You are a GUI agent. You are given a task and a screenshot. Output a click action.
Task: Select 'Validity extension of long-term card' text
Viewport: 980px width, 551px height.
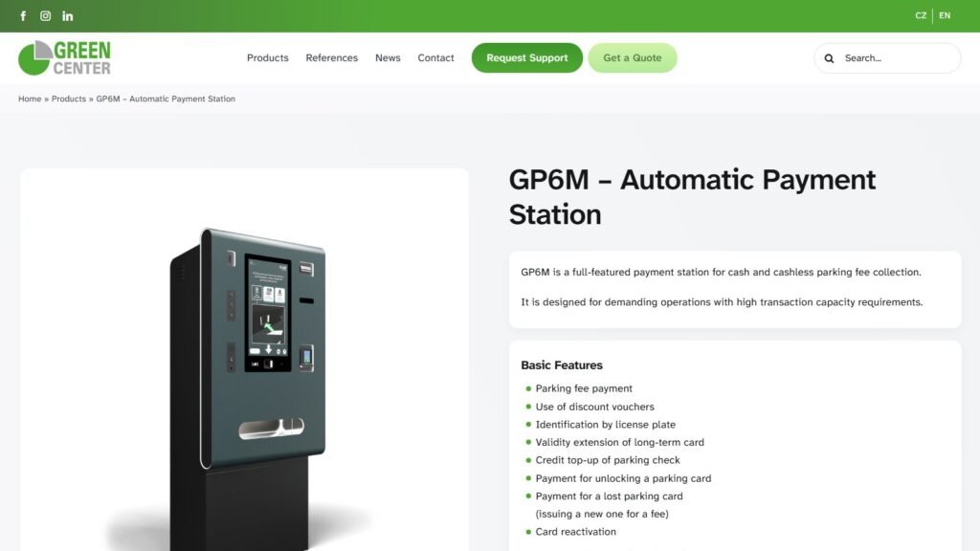[620, 442]
